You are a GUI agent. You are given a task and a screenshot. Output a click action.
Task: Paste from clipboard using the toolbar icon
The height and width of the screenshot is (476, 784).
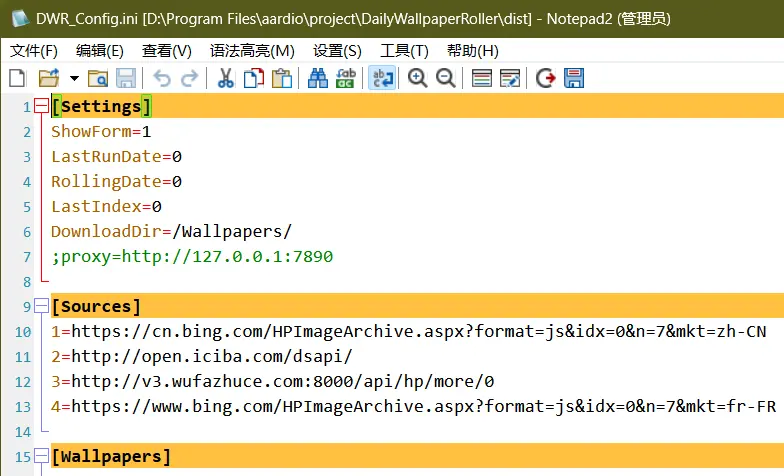tap(282, 78)
